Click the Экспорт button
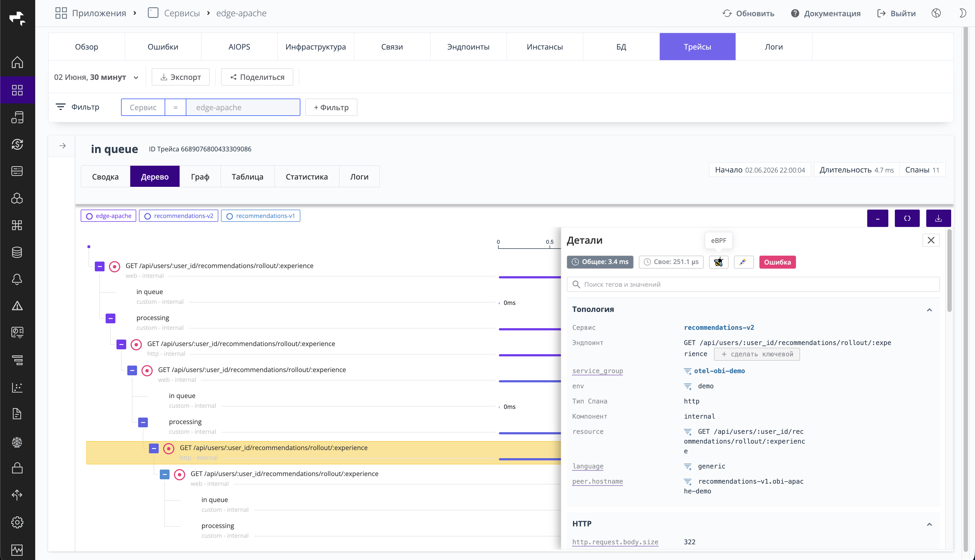The height and width of the screenshot is (560, 975). click(180, 77)
